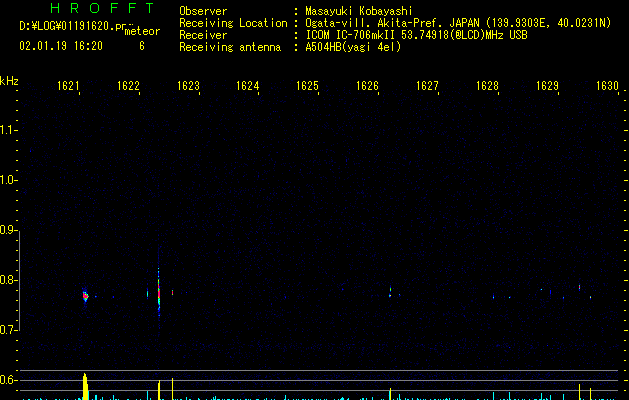This screenshot has height=400, width=629.
Task: Click the 'Receiving Location' label
Action: (233, 23)
